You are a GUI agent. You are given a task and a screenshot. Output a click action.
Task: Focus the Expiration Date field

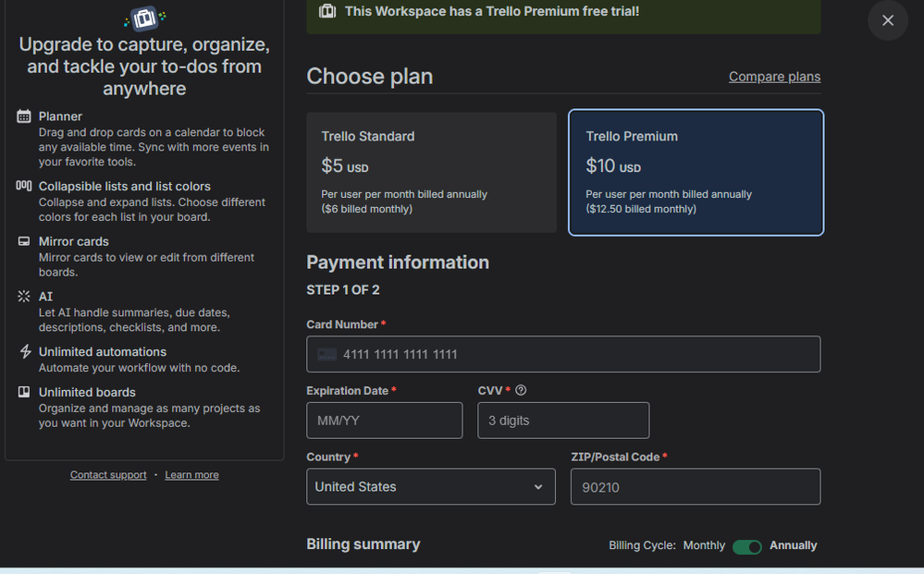pyautogui.click(x=384, y=421)
